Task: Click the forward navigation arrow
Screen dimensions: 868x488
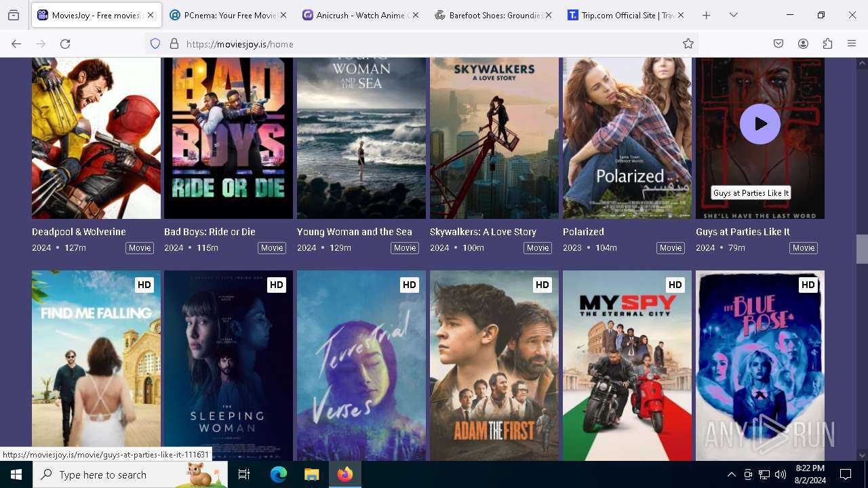Action: (41, 43)
